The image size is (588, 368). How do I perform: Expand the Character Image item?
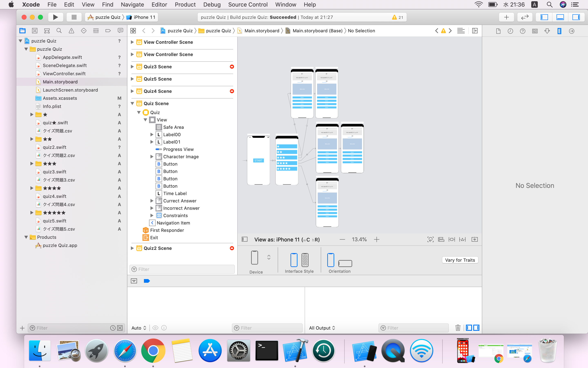coord(152,157)
